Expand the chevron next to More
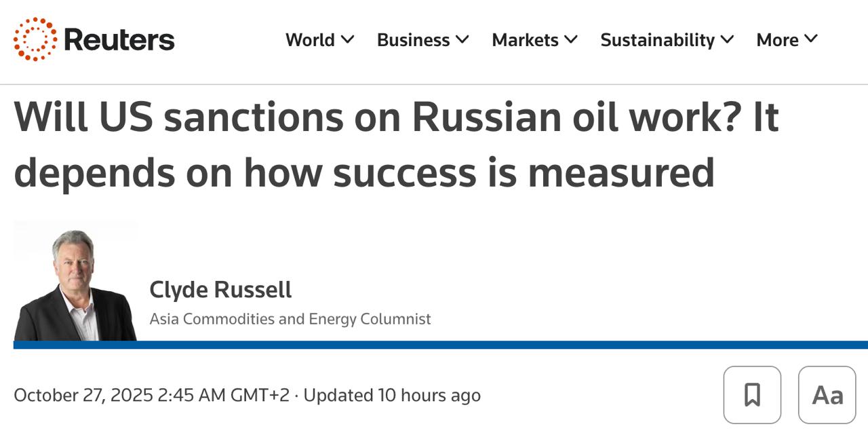This screenshot has width=868, height=433. pyautogui.click(x=810, y=39)
